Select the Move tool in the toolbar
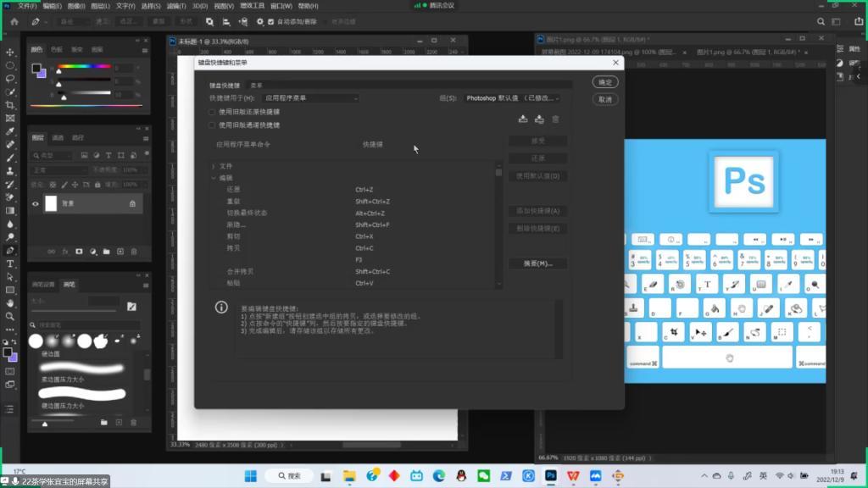The height and width of the screenshot is (488, 868). click(10, 52)
